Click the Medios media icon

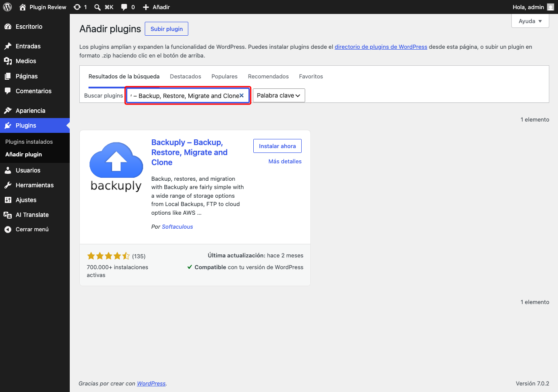8,61
